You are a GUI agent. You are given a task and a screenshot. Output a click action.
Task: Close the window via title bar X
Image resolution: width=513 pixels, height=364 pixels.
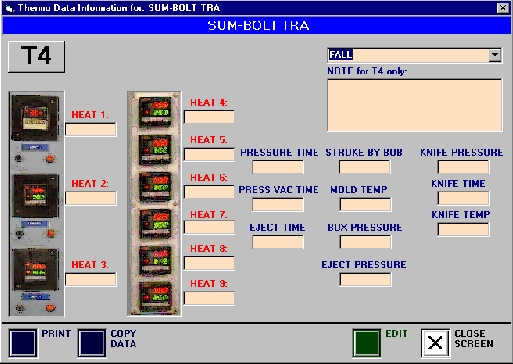pyautogui.click(x=503, y=8)
